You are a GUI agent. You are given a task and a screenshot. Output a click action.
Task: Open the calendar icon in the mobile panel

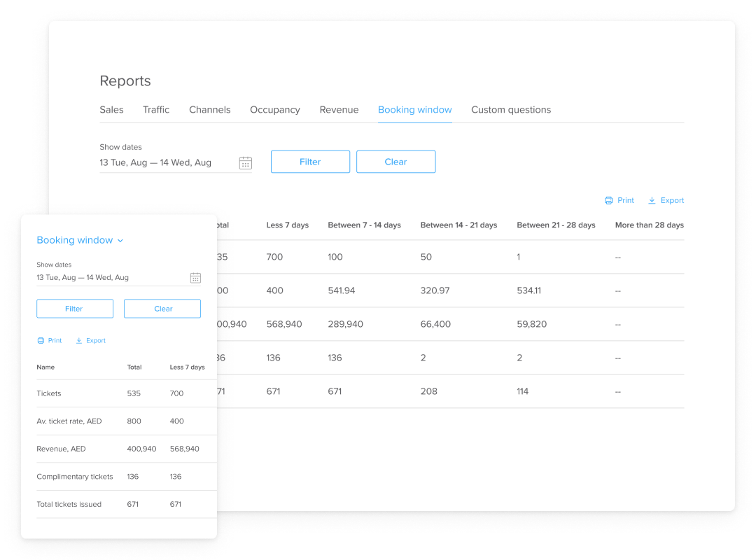(x=195, y=277)
